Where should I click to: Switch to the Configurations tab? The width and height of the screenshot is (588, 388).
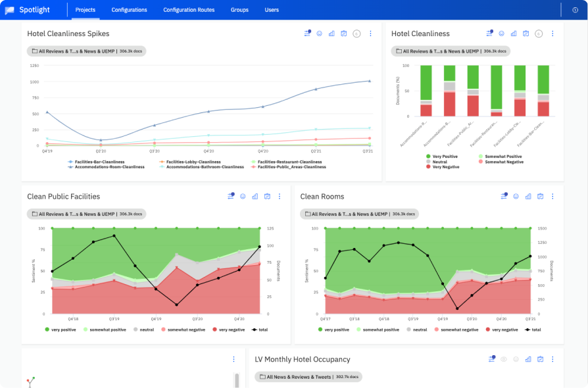129,10
